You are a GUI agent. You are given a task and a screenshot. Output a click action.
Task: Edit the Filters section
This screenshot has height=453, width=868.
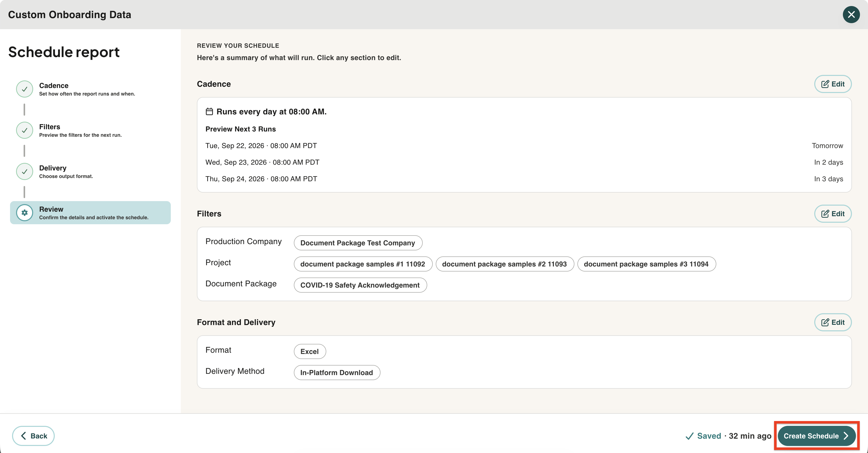click(x=833, y=214)
